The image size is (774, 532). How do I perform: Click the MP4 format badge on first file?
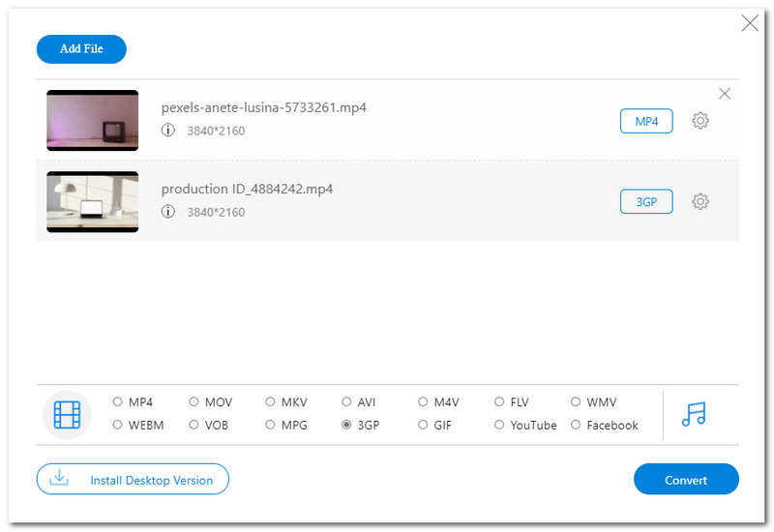coord(646,121)
